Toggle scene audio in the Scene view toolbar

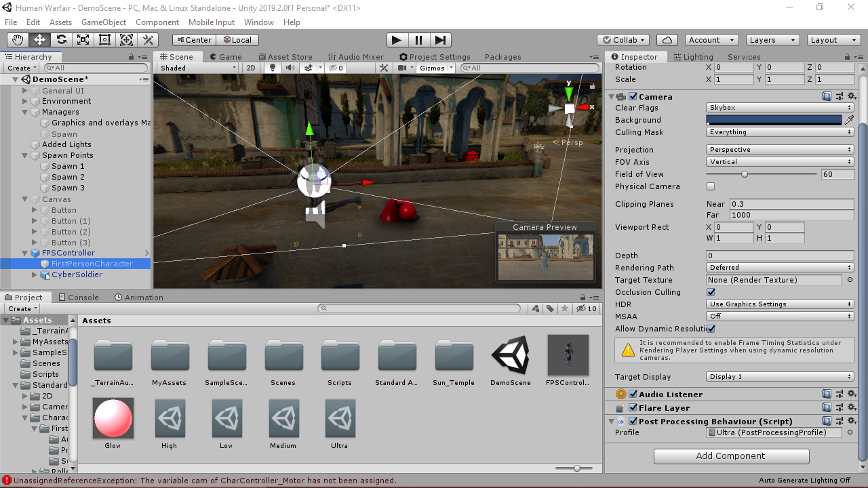tap(290, 68)
